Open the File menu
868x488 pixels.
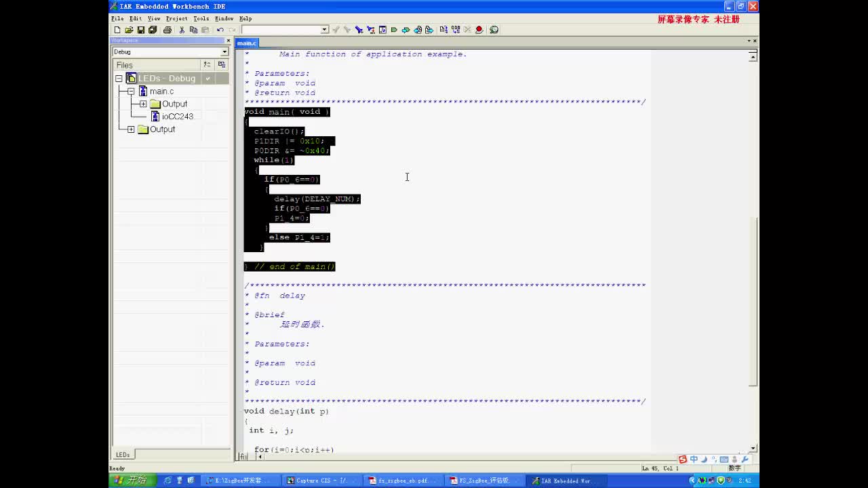point(117,18)
